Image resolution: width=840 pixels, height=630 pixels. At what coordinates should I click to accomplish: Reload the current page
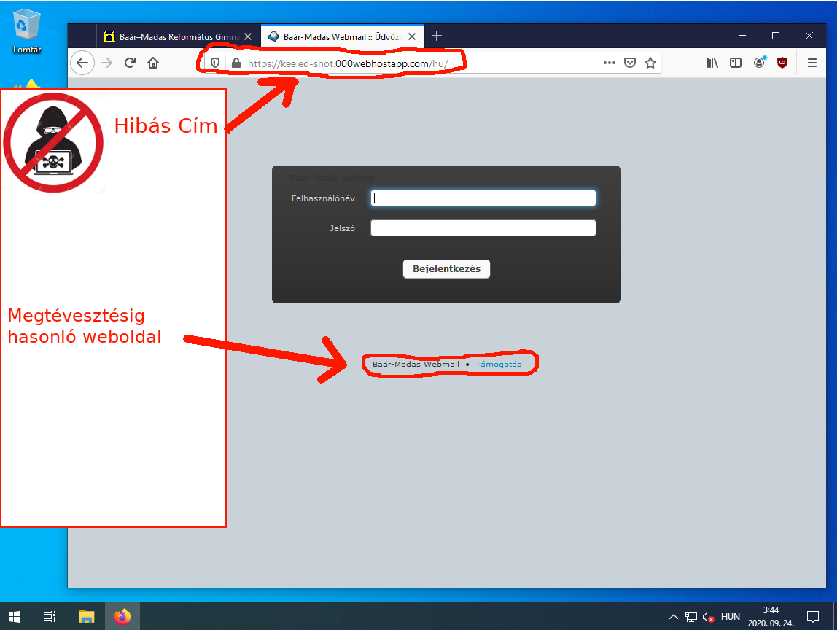point(130,63)
